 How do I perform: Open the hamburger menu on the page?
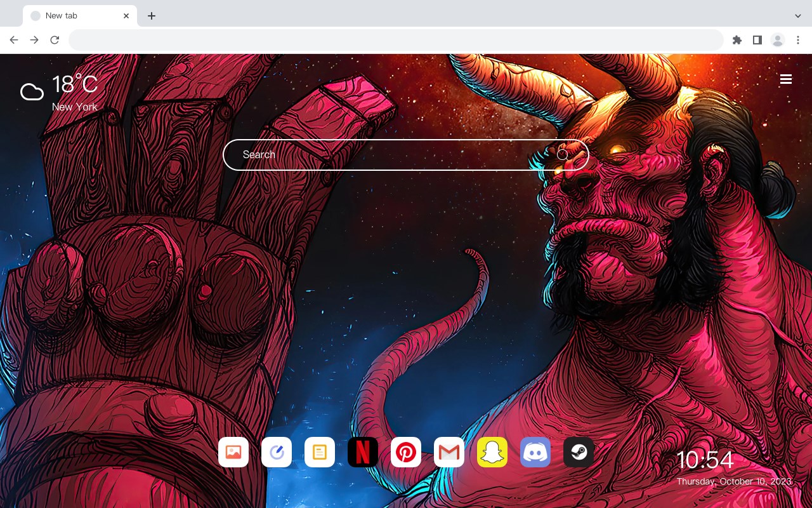[786, 79]
